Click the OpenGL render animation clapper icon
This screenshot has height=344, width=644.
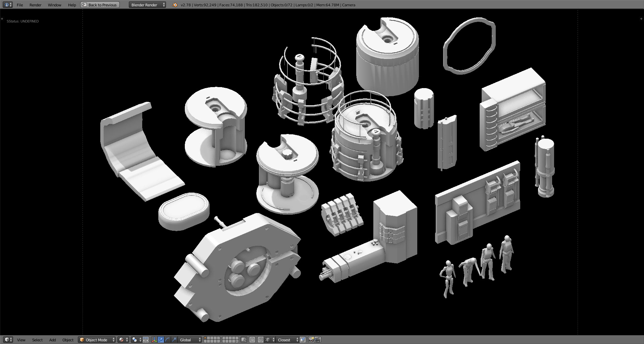pos(318,340)
